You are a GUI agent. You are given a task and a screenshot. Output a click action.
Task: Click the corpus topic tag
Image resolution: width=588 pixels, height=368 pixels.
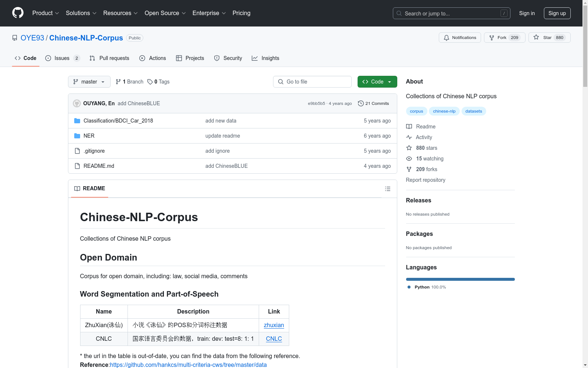416,111
